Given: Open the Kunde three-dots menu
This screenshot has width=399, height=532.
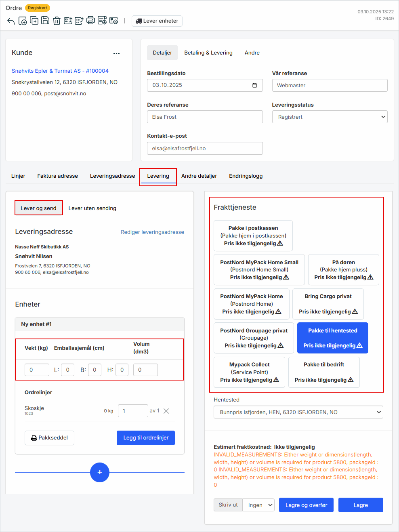Looking at the screenshot, I should pyautogui.click(x=116, y=53).
